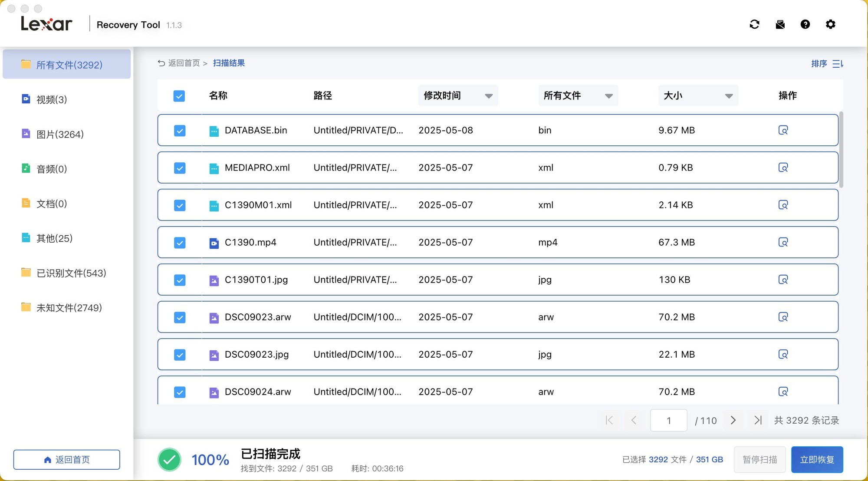Open the feedback mail icon
Screen dimensions: 868x481
780,24
